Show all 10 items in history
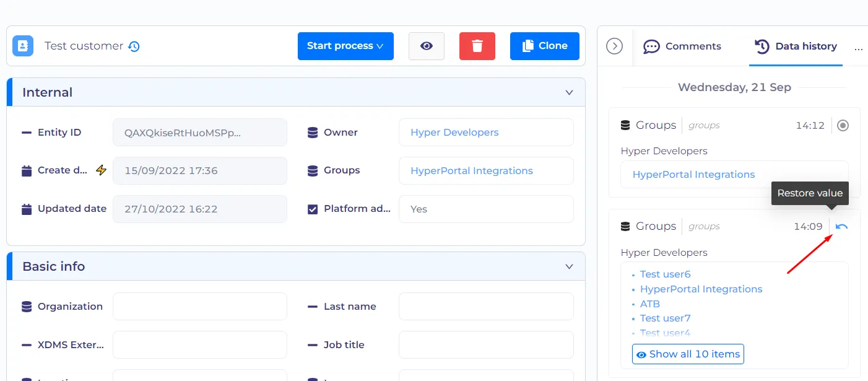This screenshot has height=381, width=868. 688,354
